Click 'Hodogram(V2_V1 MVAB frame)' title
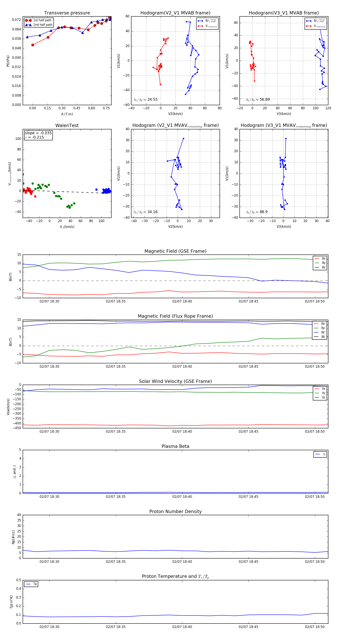Viewport: 351px width, 644px height. click(x=175, y=13)
